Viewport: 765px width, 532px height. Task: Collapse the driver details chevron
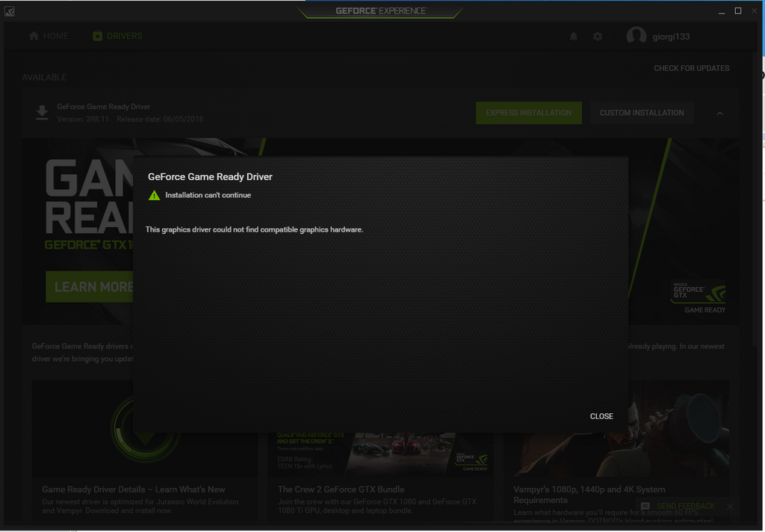(x=719, y=114)
